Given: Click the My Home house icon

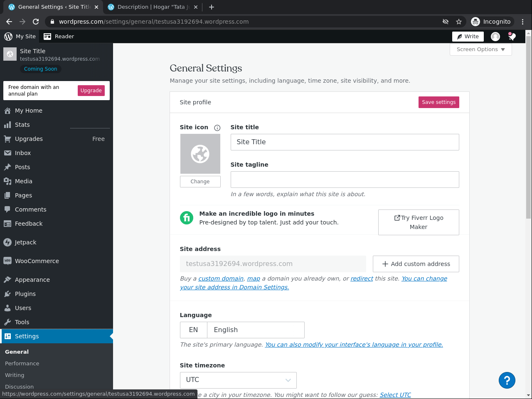Looking at the screenshot, I should coord(7,111).
